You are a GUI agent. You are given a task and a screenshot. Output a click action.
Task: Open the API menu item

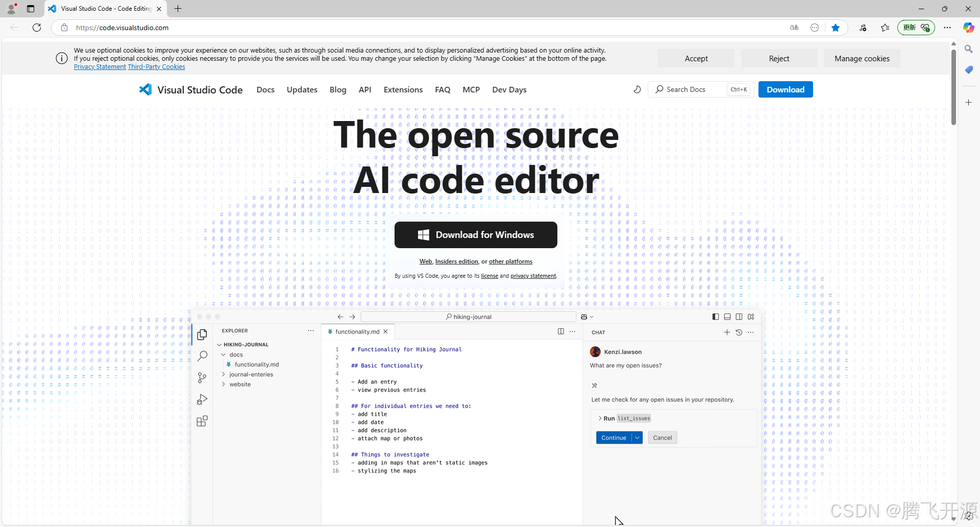tap(365, 89)
